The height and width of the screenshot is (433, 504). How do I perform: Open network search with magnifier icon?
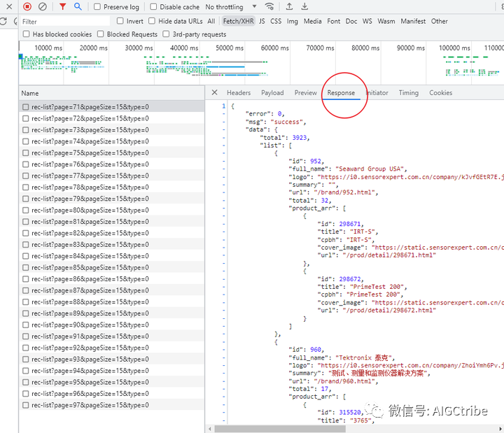tap(78, 6)
